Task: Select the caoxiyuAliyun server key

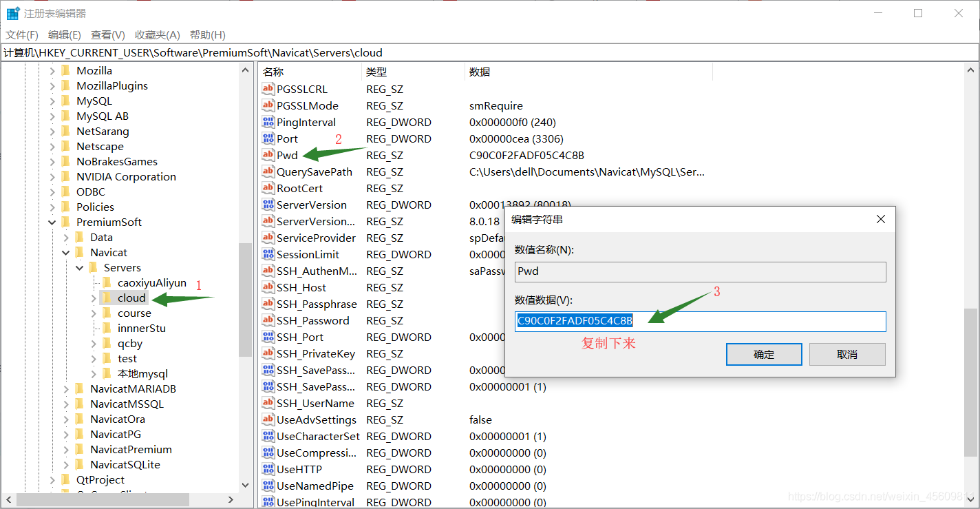Action: [152, 282]
